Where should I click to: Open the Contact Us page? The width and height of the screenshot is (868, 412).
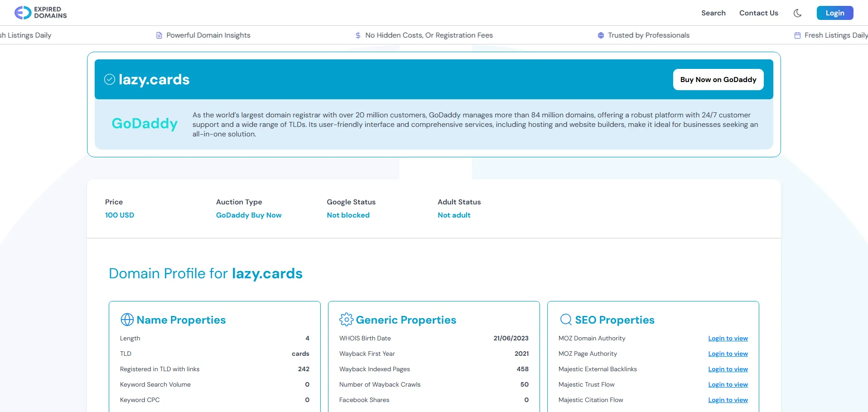click(758, 13)
